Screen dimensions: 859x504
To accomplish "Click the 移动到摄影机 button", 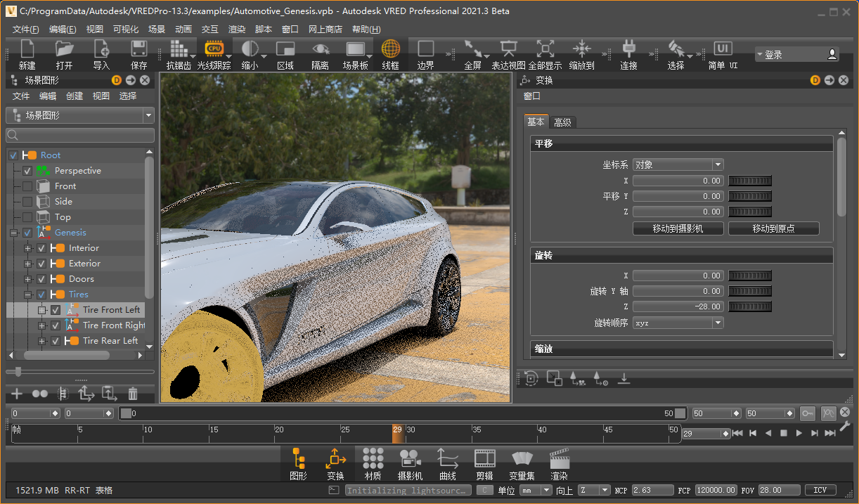I will point(678,228).
